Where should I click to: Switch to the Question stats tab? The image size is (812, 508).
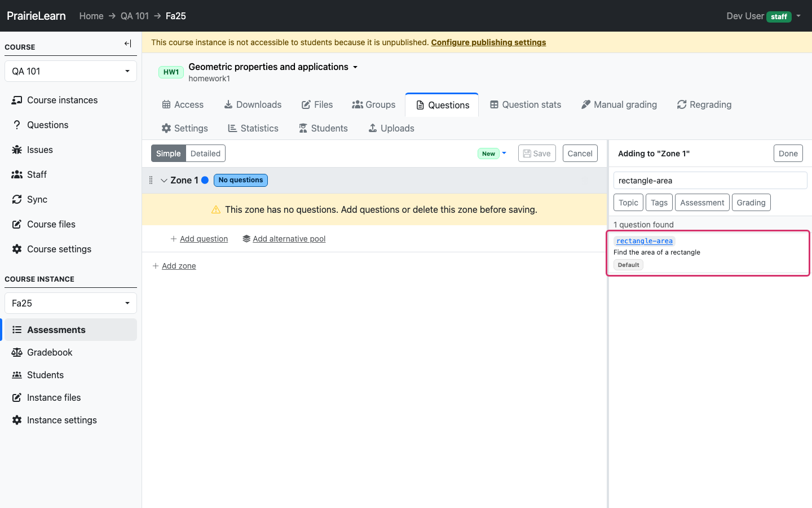pyautogui.click(x=526, y=104)
